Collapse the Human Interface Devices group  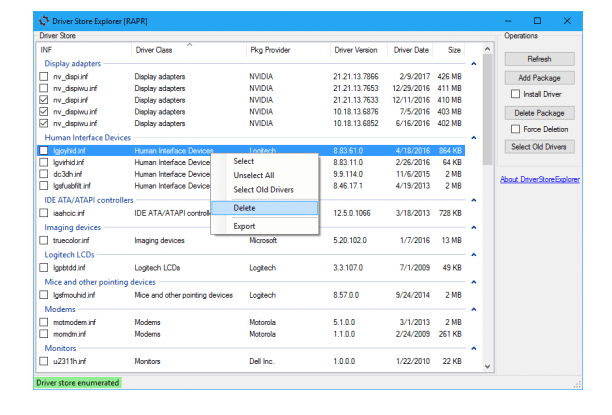(473, 138)
